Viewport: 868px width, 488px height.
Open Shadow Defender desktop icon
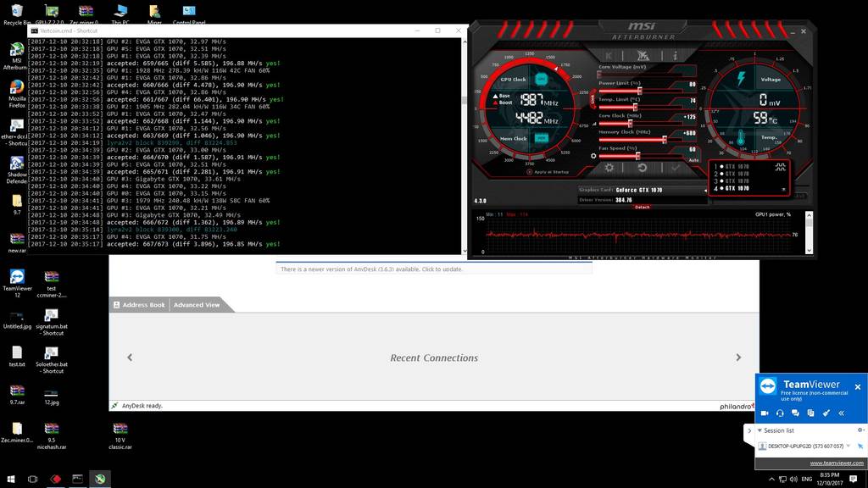pyautogui.click(x=17, y=169)
